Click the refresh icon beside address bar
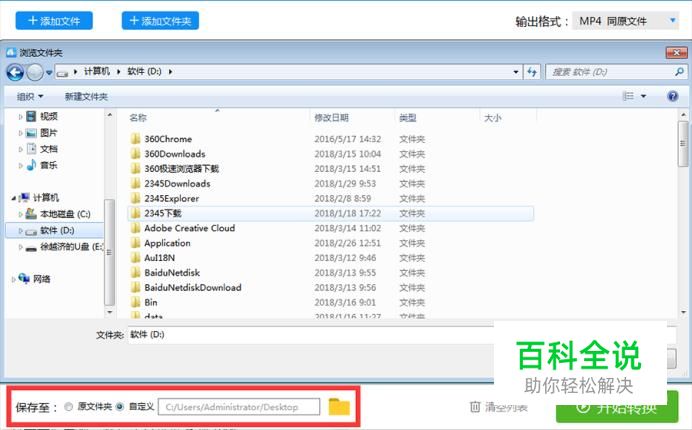692x430 pixels. pos(532,72)
